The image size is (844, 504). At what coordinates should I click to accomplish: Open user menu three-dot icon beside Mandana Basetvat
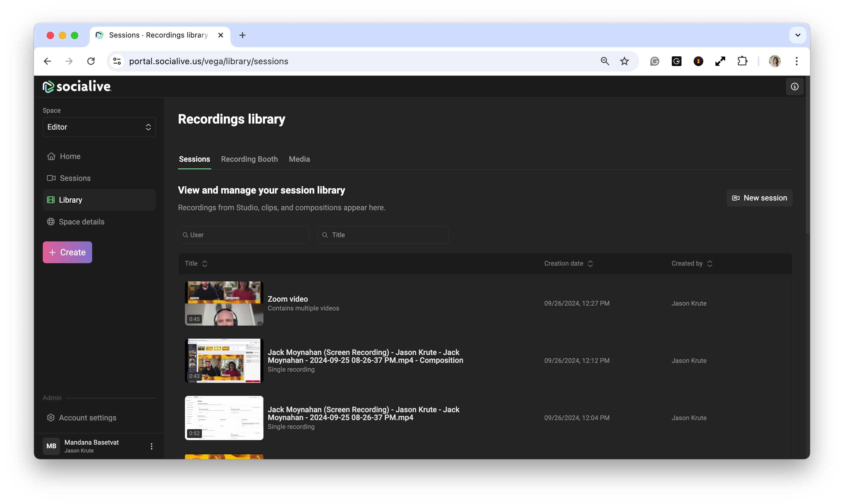[x=152, y=446]
